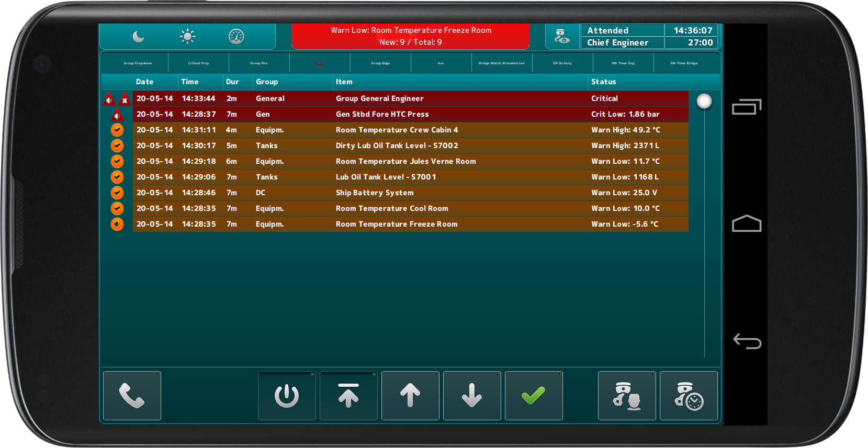This screenshot has height=448, width=868.
Task: Click checkmark icon for Cool Room alarm
Action: [x=117, y=208]
